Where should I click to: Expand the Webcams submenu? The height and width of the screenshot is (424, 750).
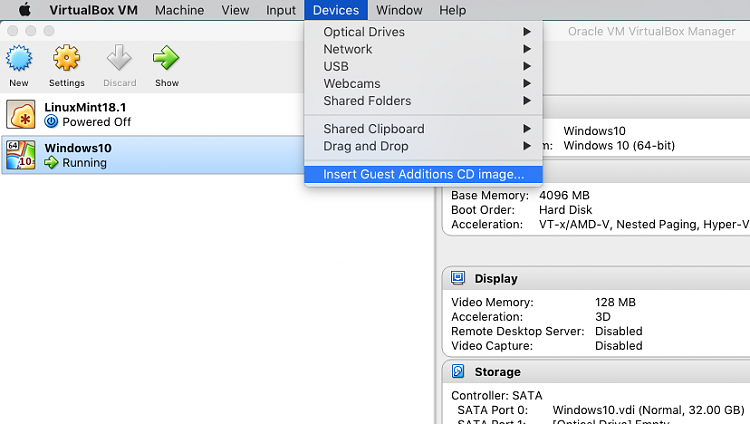pyautogui.click(x=423, y=83)
